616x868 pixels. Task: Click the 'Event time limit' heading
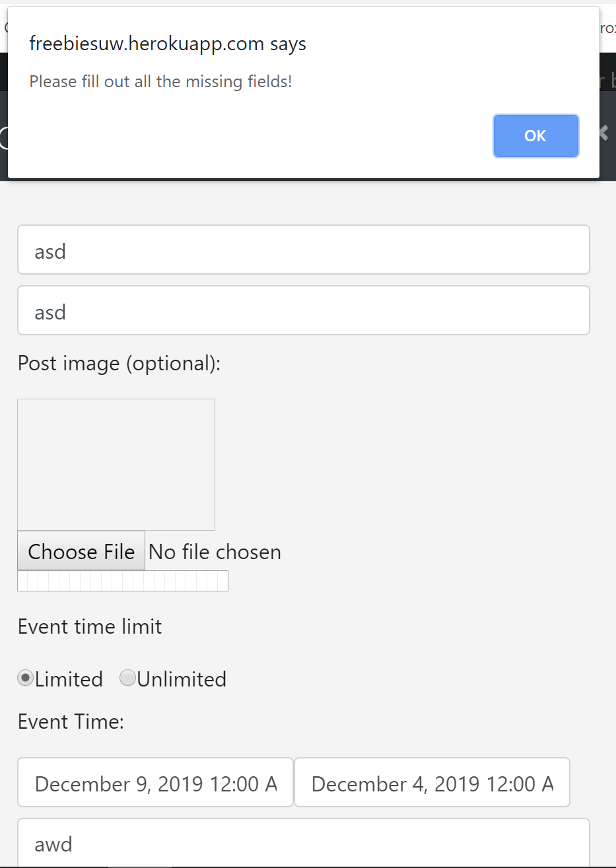tap(89, 626)
